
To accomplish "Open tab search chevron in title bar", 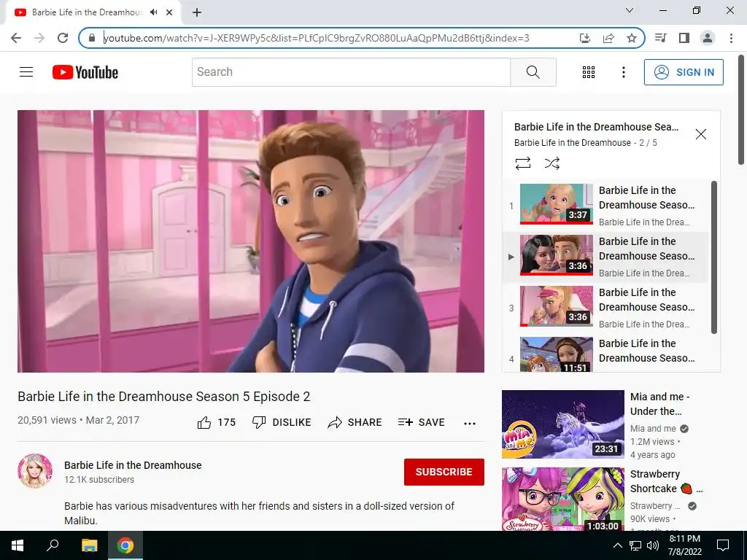I will pyautogui.click(x=630, y=10).
